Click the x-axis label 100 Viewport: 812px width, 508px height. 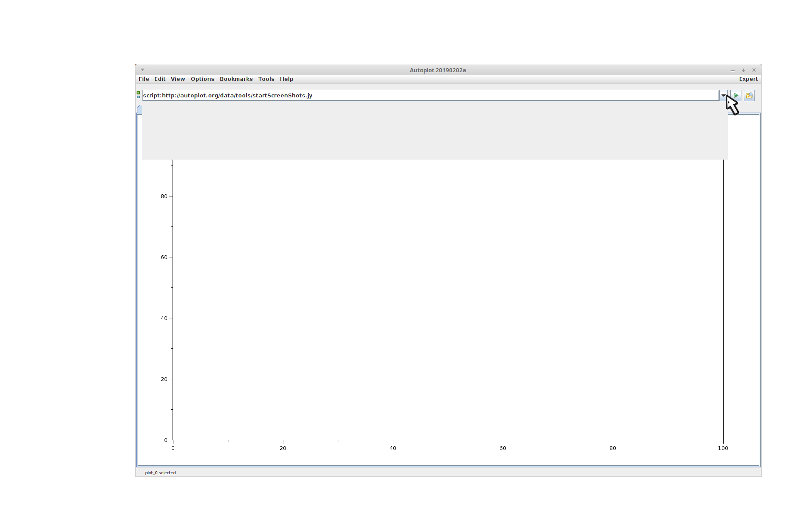[x=723, y=448]
